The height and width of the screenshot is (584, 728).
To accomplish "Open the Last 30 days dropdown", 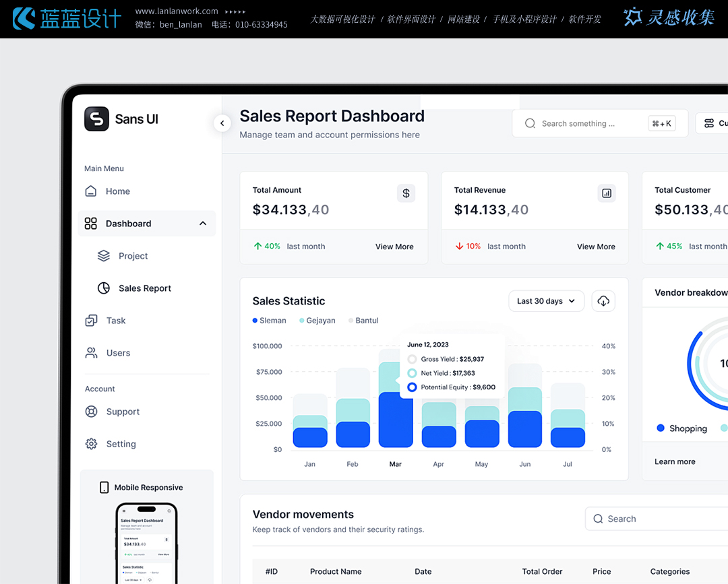I will pyautogui.click(x=546, y=301).
